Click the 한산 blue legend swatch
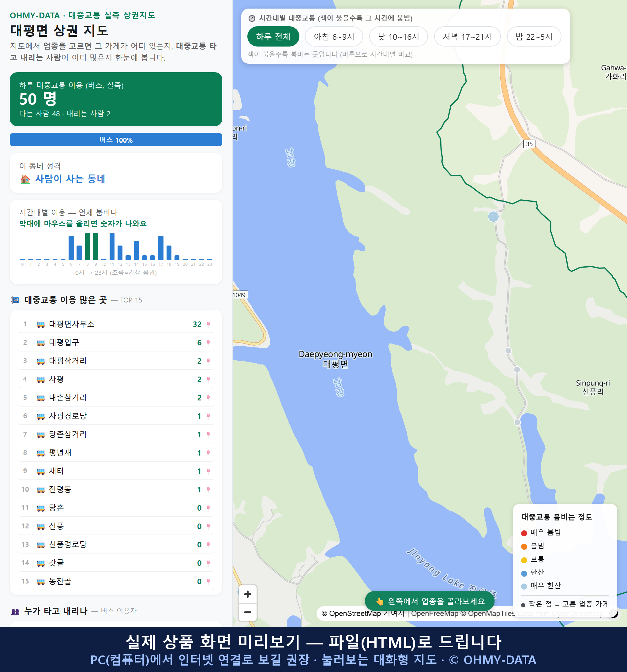The height and width of the screenshot is (672, 627). [524, 573]
